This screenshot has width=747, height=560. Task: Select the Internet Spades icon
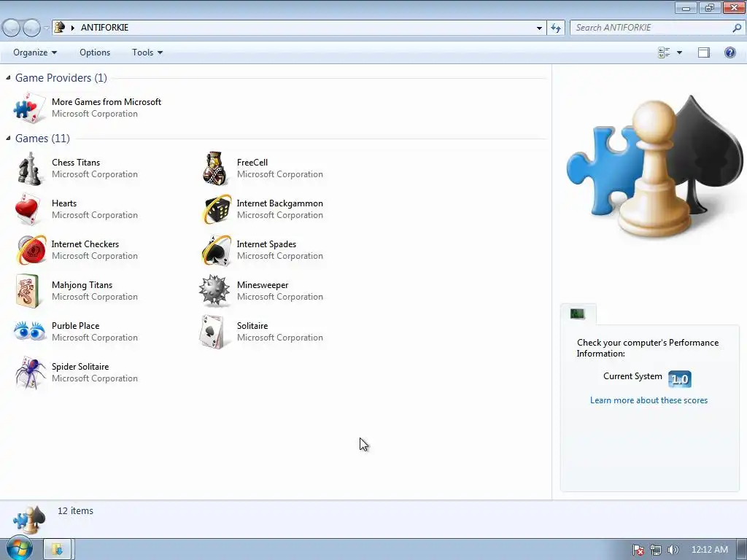[216, 250]
